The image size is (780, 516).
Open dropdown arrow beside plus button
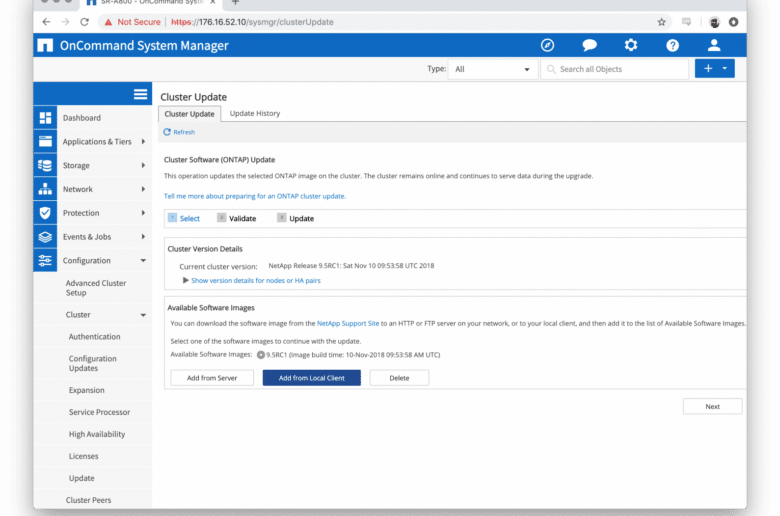(x=725, y=69)
